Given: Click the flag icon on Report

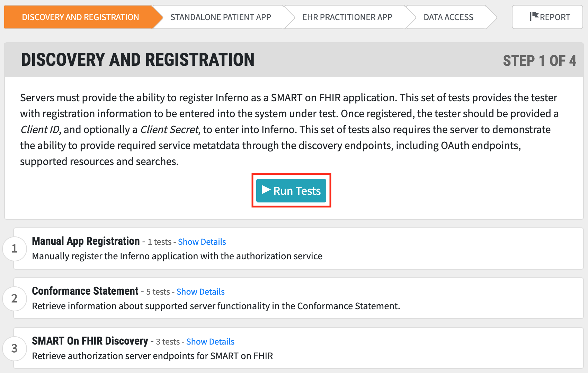Looking at the screenshot, I should click(534, 16).
